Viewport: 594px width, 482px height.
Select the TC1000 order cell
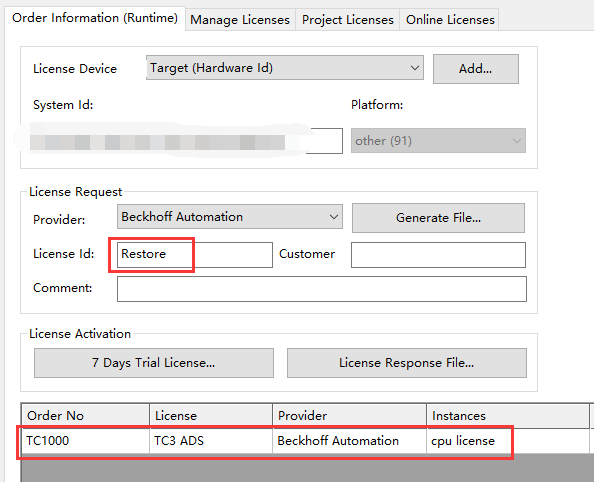[x=85, y=441]
